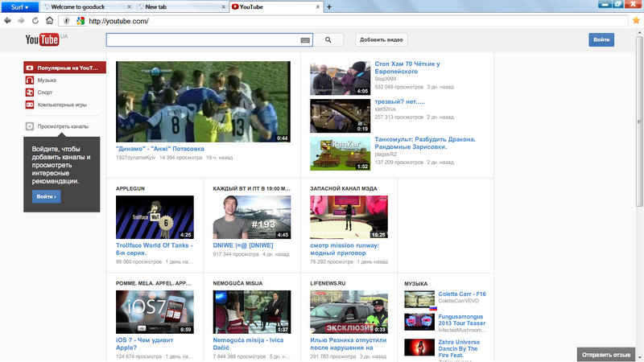Screen dimensions: 644x362
Task: Open the Просмотреть каналы link
Action: coord(63,126)
